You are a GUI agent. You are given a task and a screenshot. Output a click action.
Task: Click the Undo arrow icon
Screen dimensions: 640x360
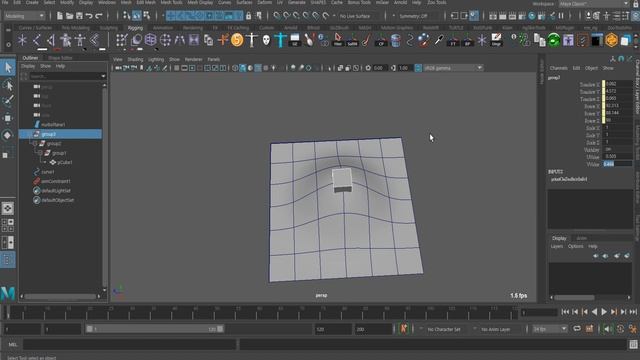pos(89,16)
